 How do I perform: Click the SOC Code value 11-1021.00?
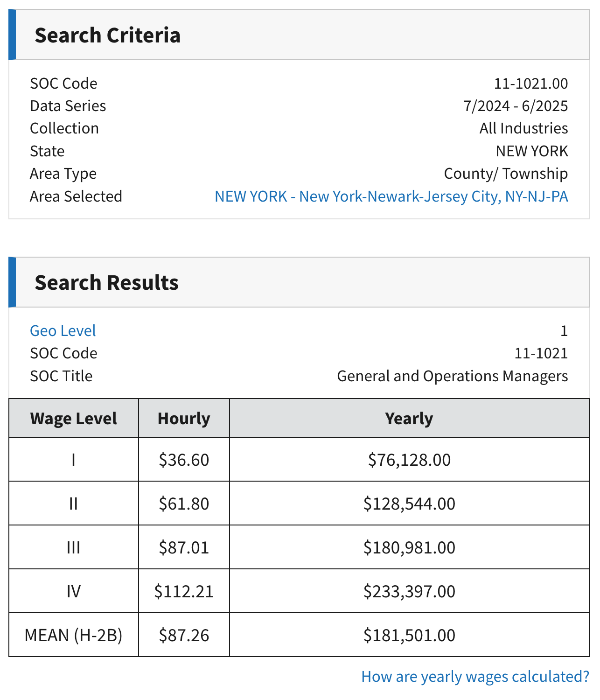pos(531,84)
